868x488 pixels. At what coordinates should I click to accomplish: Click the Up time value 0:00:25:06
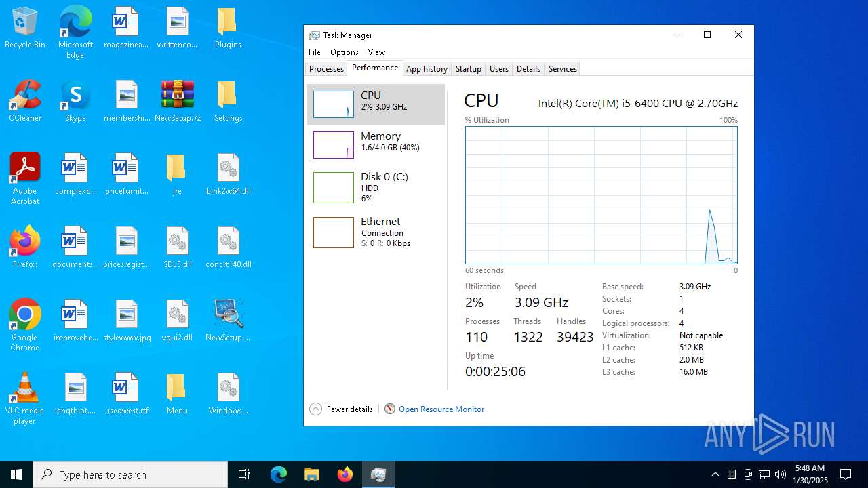click(495, 371)
